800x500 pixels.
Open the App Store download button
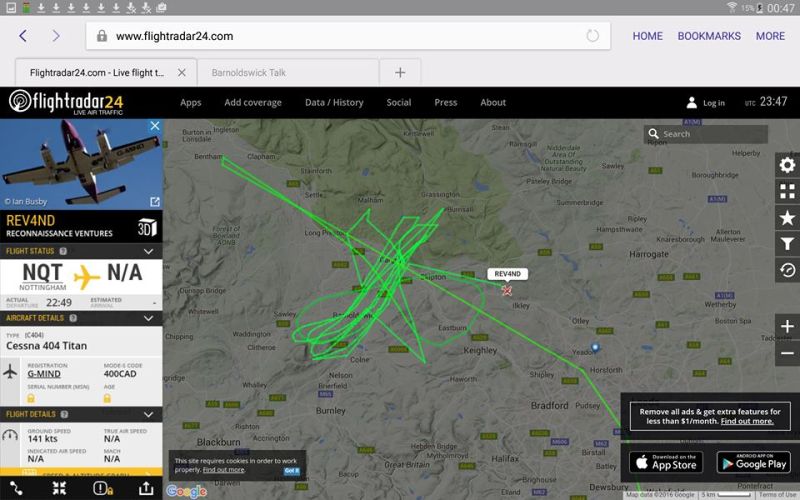click(666, 462)
